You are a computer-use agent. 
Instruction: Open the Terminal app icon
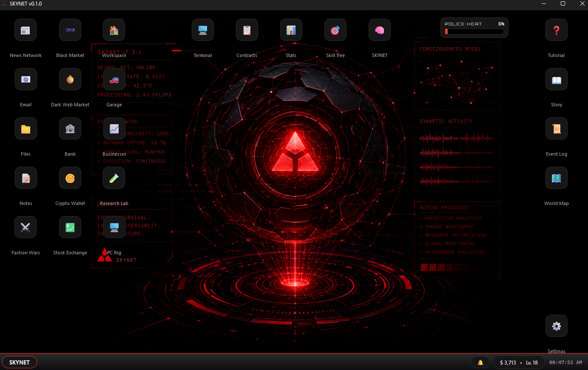(x=203, y=30)
